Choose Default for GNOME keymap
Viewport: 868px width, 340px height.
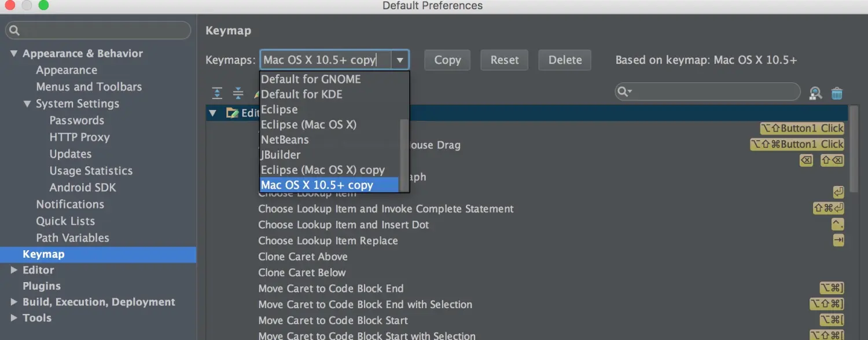pyautogui.click(x=330, y=79)
